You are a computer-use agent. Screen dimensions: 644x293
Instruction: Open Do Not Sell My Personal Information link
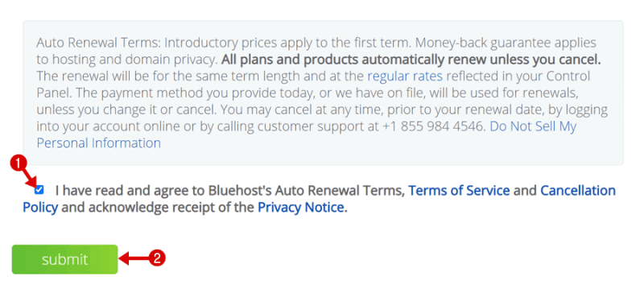(x=307, y=134)
